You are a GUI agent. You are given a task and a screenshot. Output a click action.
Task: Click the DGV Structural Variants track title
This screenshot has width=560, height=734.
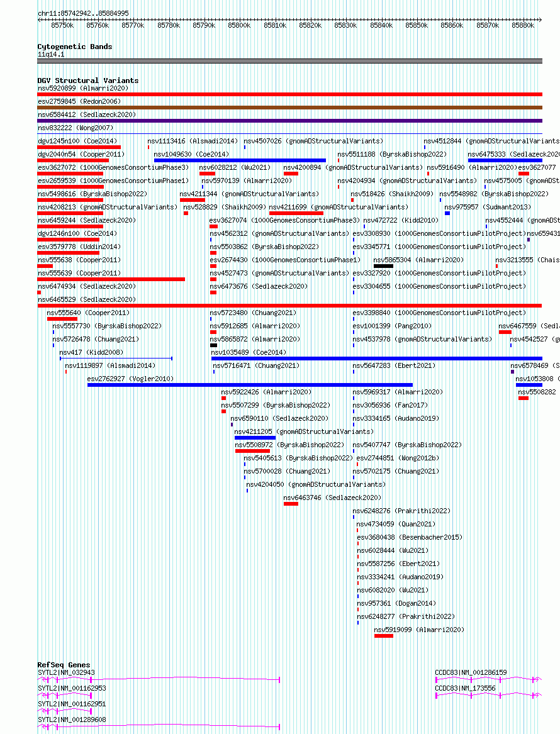(x=88, y=81)
